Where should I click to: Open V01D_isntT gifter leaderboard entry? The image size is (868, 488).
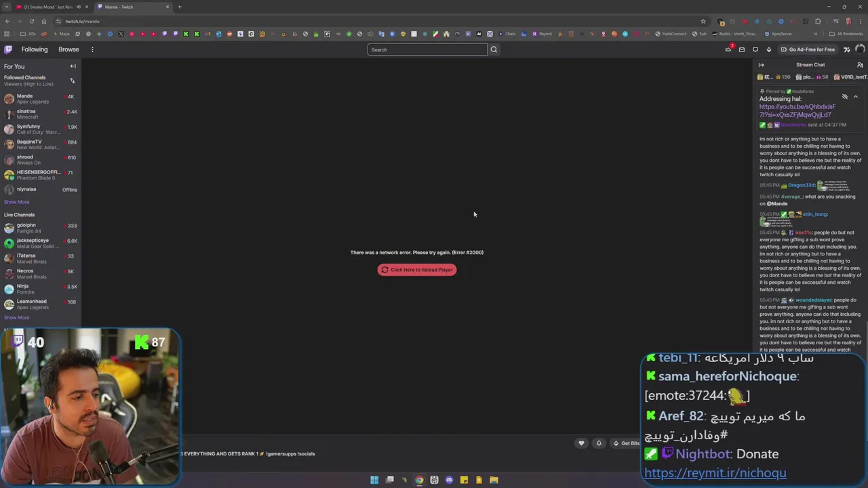pyautogui.click(x=850, y=77)
